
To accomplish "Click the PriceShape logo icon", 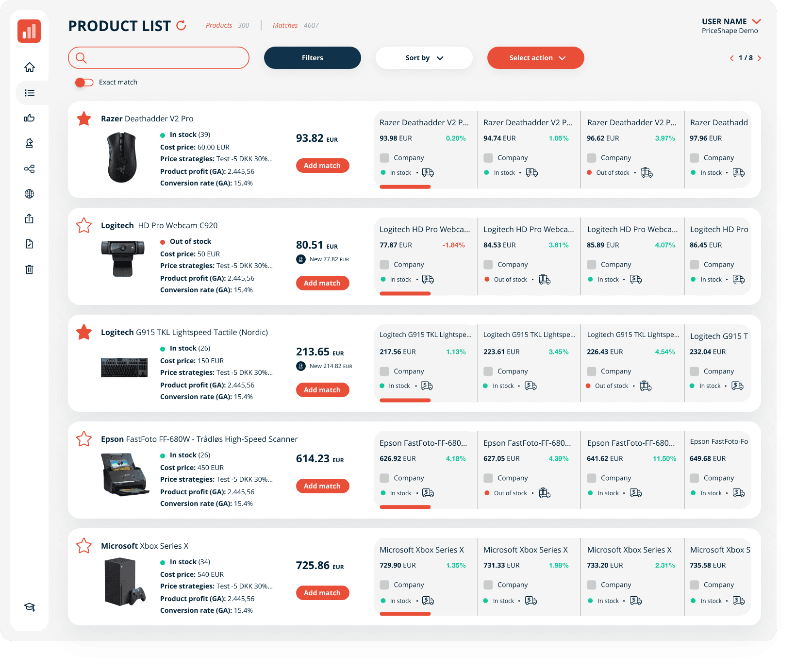I will point(29,31).
